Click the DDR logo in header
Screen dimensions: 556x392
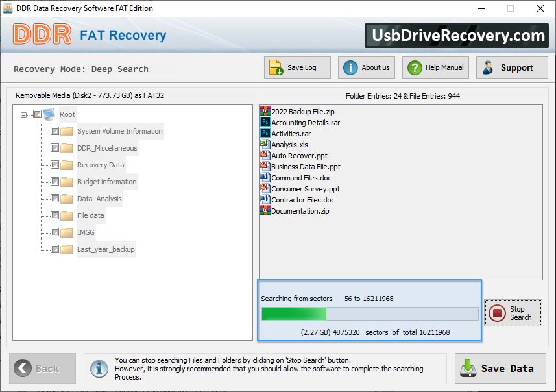42,34
